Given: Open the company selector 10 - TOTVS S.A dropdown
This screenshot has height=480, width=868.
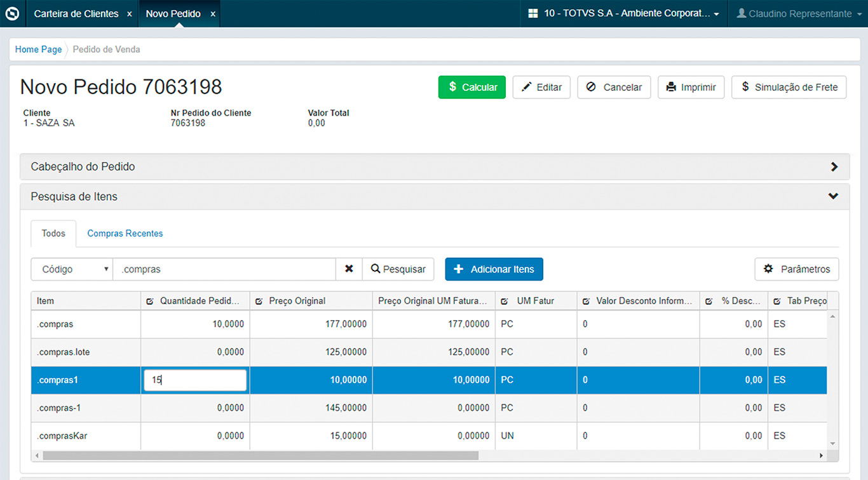Looking at the screenshot, I should point(623,14).
